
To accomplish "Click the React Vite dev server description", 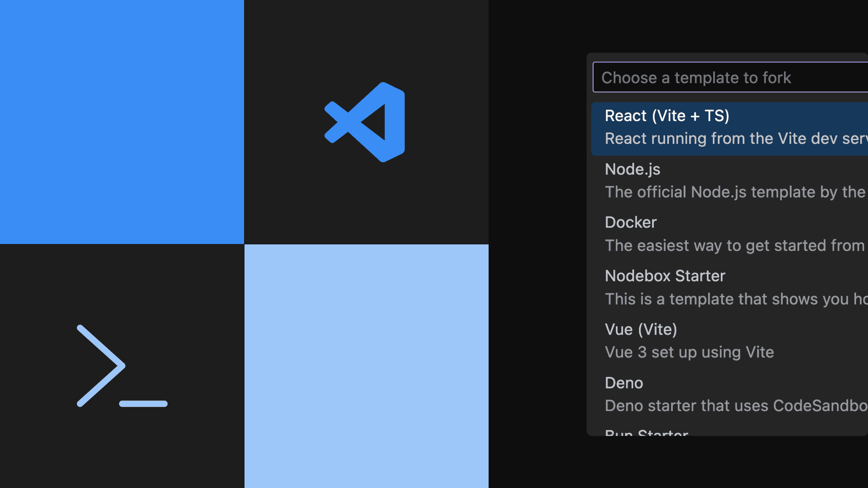I will [x=734, y=138].
